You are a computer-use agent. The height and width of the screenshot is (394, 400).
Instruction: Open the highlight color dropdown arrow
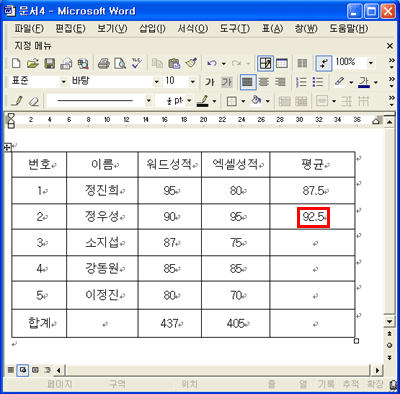pos(351,82)
